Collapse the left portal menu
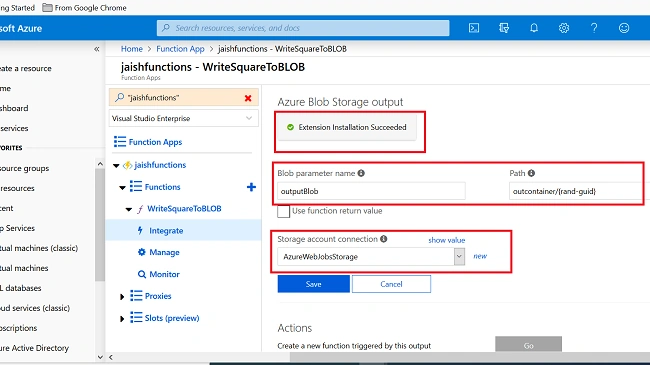 click(x=97, y=49)
